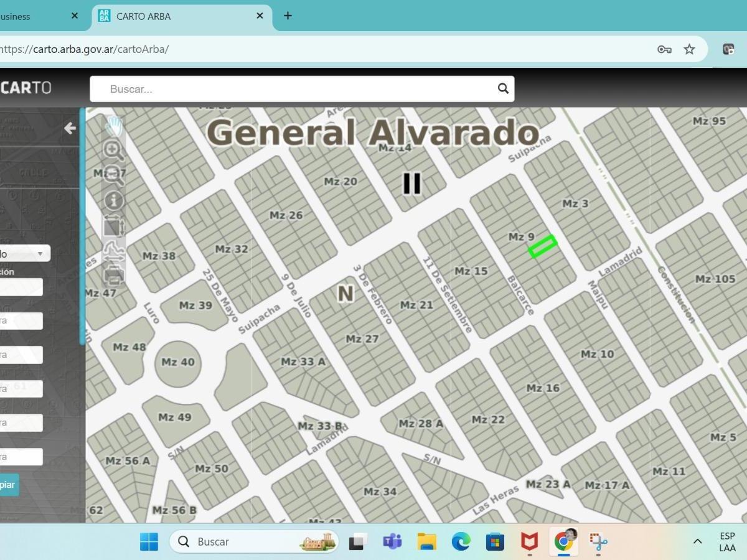Click the 'Mz 27' block label
Screen dimensions: 747x560
pyautogui.click(x=362, y=339)
